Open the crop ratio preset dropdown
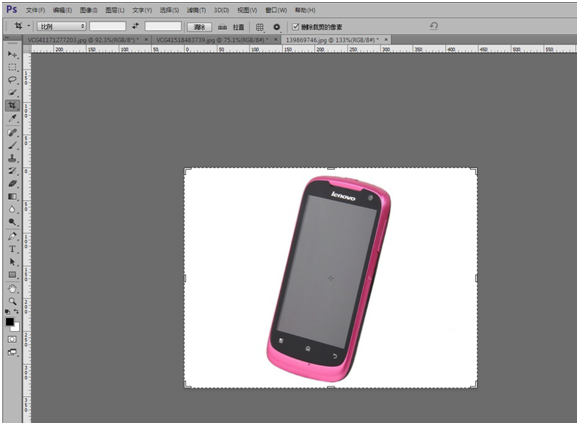The image size is (579, 425). coord(61,27)
